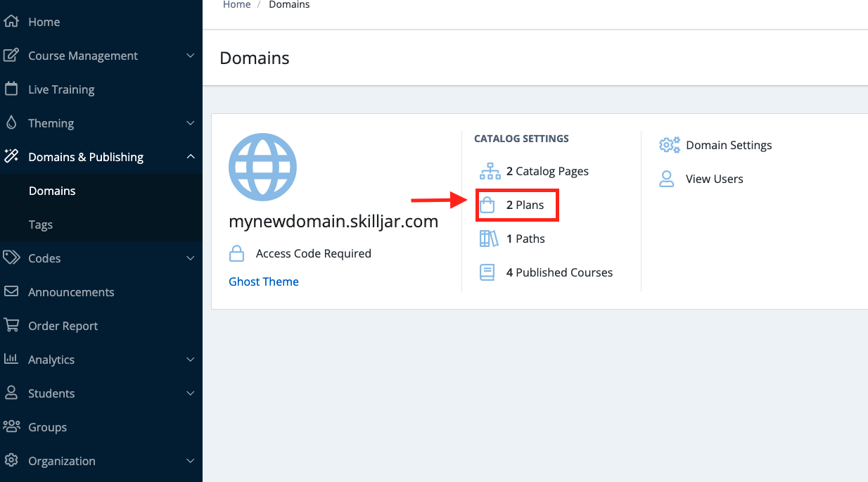Image resolution: width=868 pixels, height=482 pixels.
Task: Click the Home breadcrumb link
Action: click(x=236, y=5)
